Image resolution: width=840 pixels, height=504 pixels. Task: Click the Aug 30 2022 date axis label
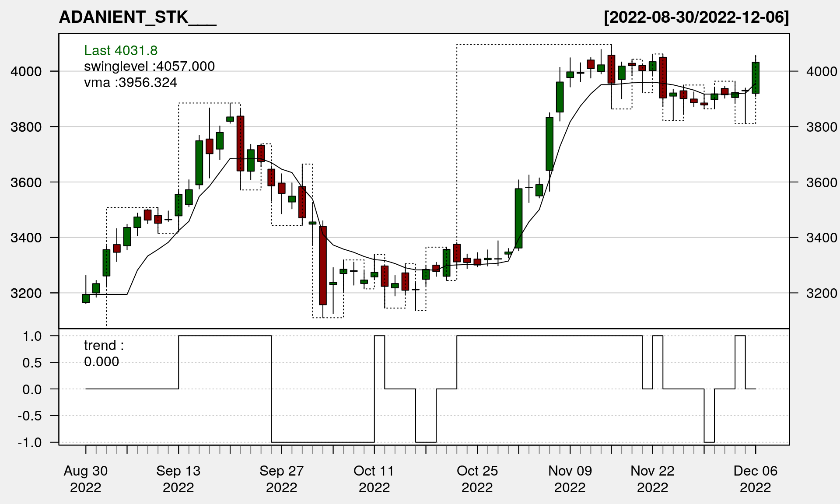(86, 479)
